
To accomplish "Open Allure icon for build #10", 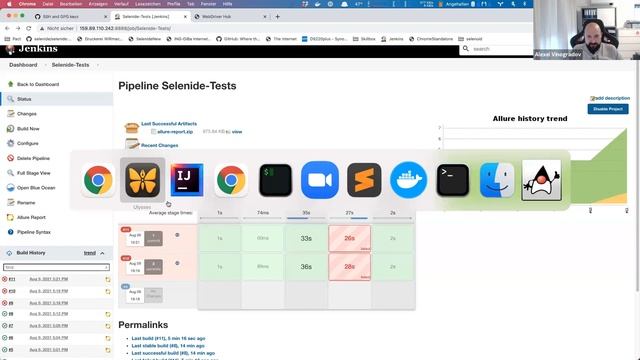I will [108, 291].
